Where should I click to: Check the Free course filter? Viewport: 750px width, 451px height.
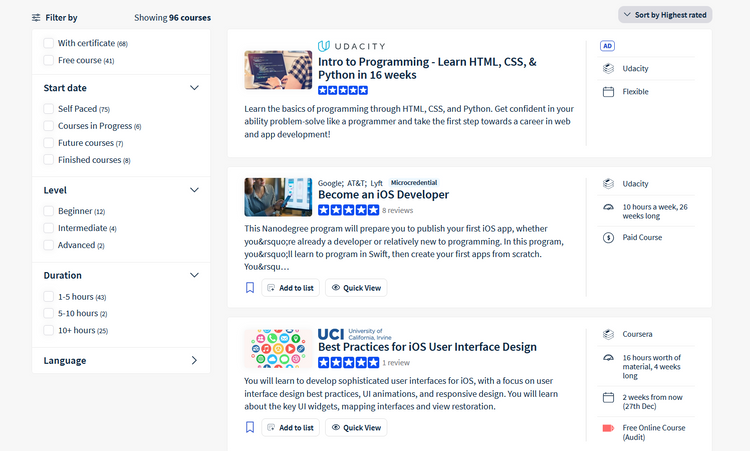click(48, 60)
